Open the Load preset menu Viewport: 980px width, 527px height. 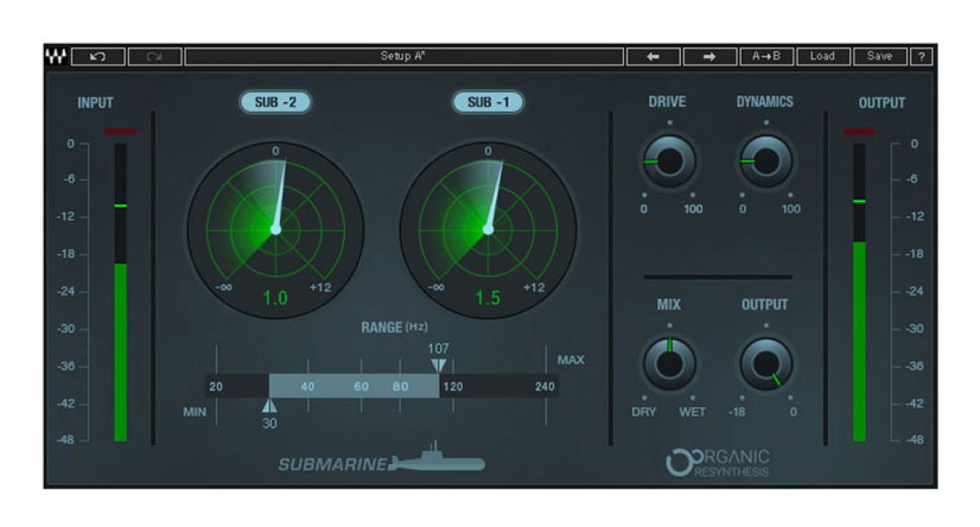[x=823, y=56]
